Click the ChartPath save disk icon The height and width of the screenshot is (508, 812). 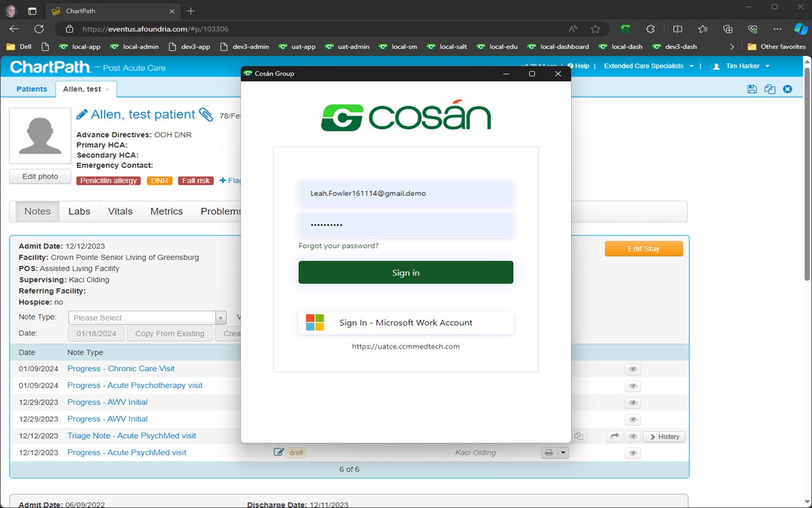pos(752,90)
